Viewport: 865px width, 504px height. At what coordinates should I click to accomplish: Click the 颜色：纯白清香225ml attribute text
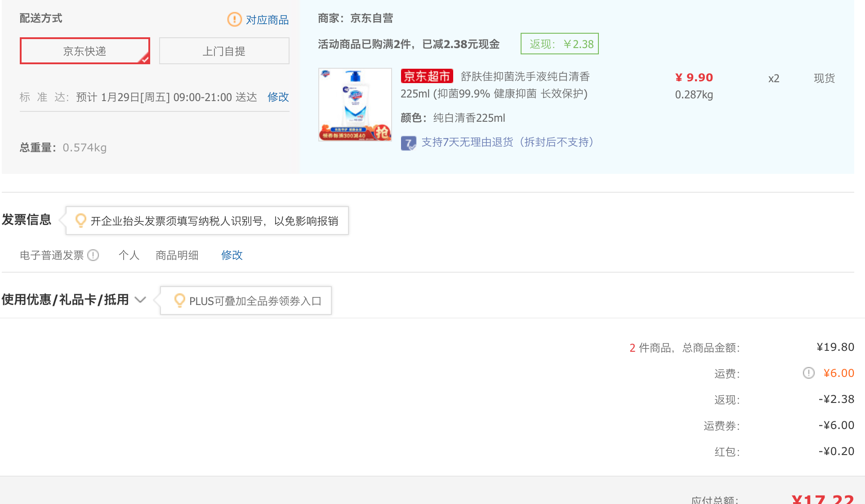pyautogui.click(x=453, y=118)
